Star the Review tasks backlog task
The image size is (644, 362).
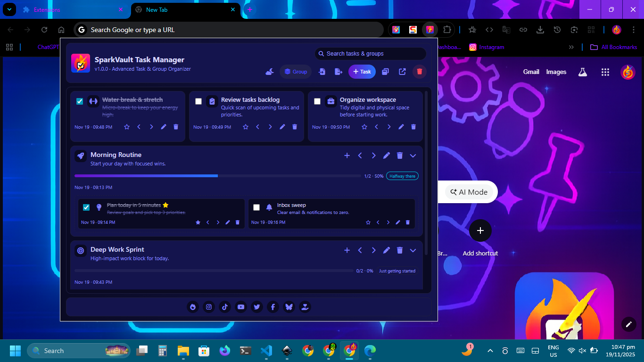click(x=246, y=127)
